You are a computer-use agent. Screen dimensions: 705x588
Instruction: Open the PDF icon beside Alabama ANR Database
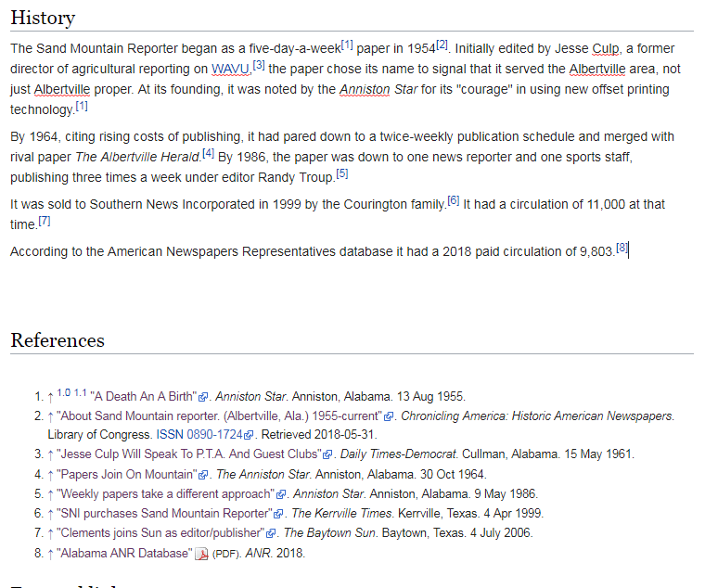(200, 554)
